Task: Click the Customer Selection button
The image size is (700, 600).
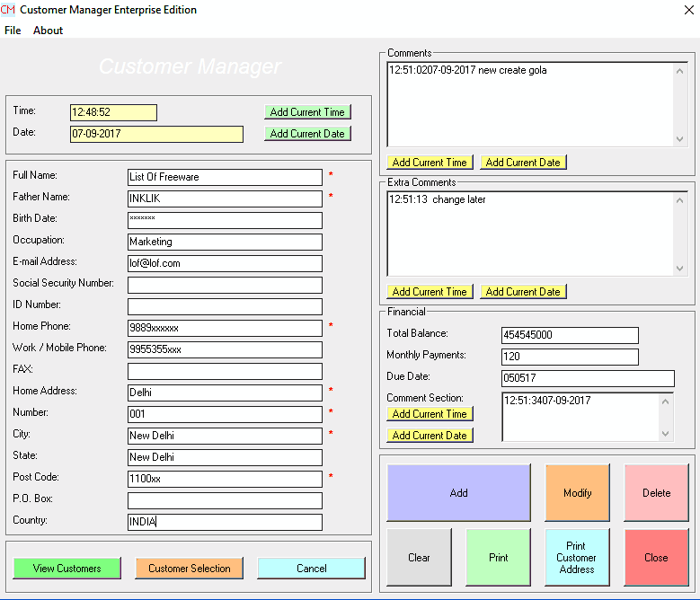Action: 190,569
